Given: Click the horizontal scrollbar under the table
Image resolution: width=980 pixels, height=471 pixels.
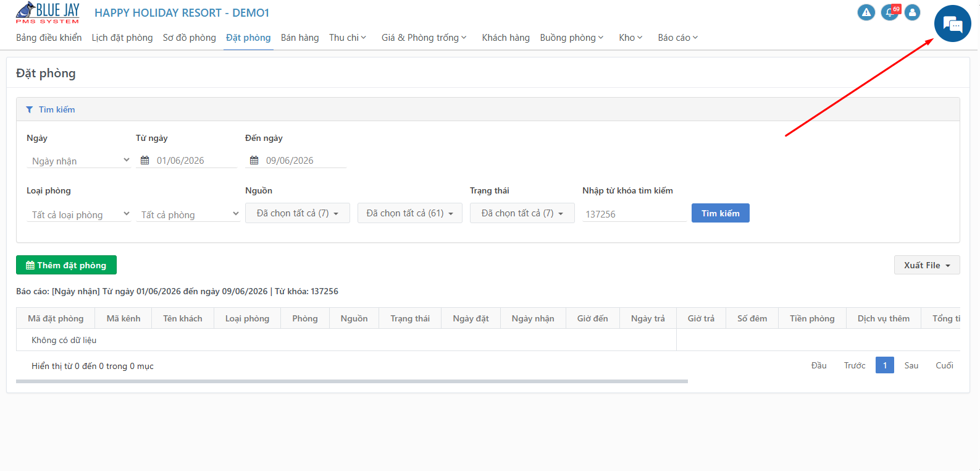Looking at the screenshot, I should [352, 381].
